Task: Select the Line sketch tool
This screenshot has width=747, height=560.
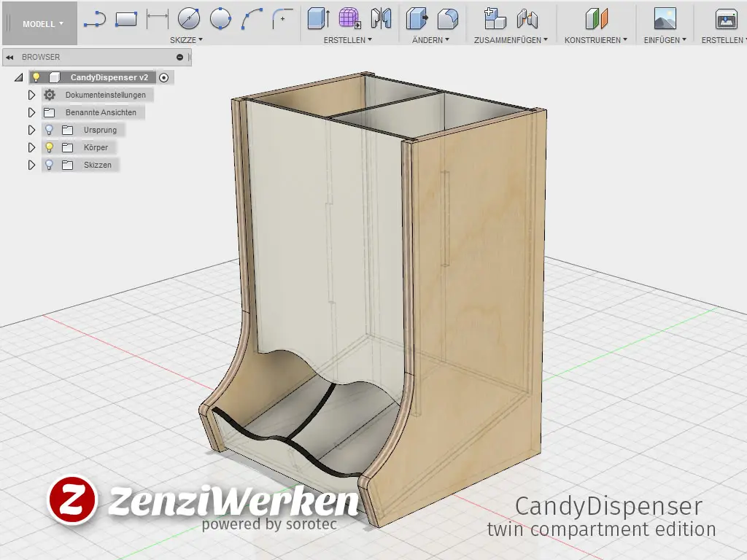Action: click(94, 20)
